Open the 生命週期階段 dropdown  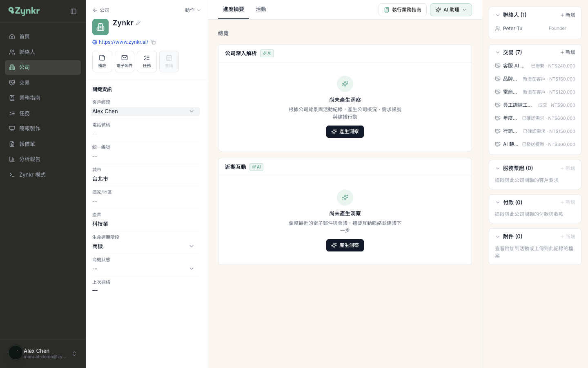(145, 246)
